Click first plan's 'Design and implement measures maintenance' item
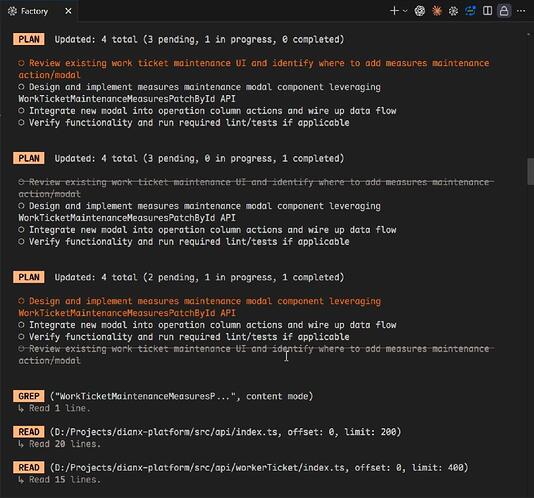Image resolution: width=534 pixels, height=498 pixels. 200,93
